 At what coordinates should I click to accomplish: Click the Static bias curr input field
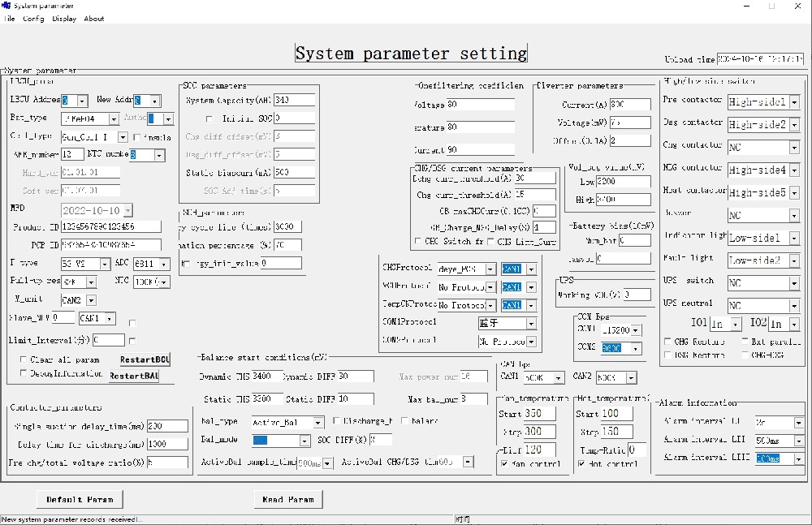click(294, 172)
